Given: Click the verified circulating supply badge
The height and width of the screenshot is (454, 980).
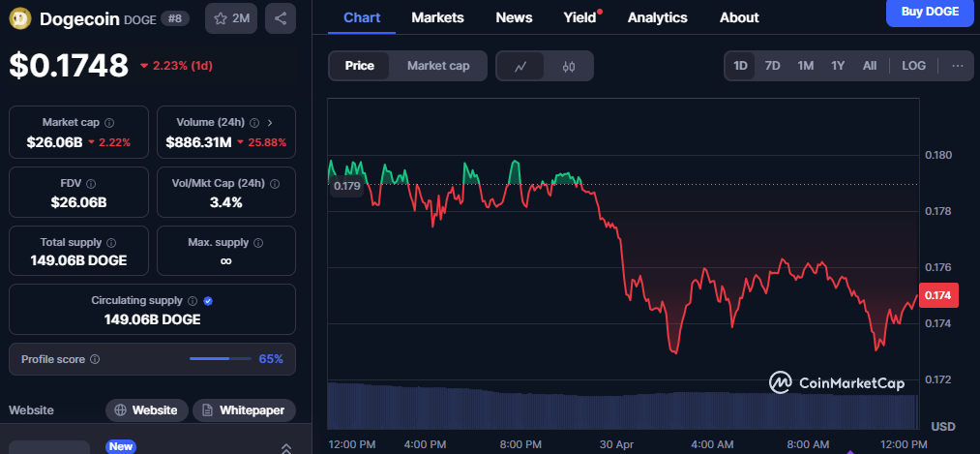Looking at the screenshot, I should tap(208, 301).
